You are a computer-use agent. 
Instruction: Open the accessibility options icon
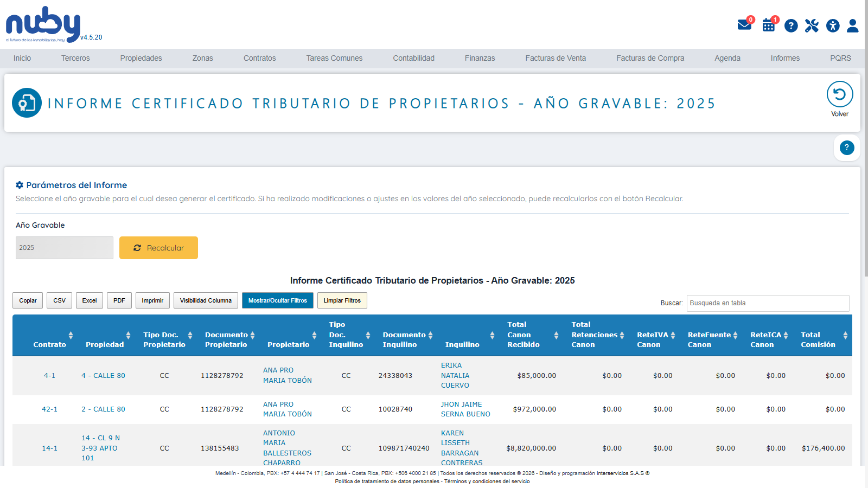coord(833,25)
